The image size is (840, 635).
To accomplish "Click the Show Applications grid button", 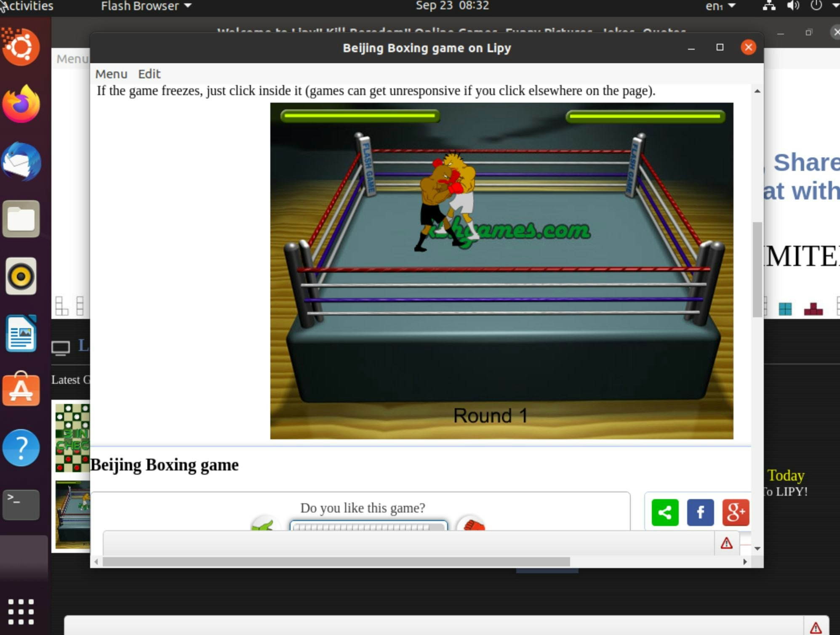I will coord(21,611).
